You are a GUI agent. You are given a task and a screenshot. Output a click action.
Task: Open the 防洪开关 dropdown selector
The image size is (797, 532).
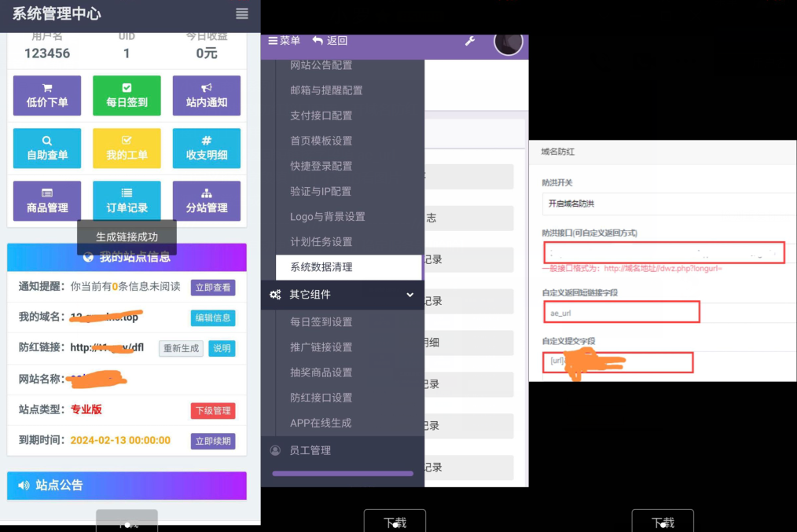point(668,204)
